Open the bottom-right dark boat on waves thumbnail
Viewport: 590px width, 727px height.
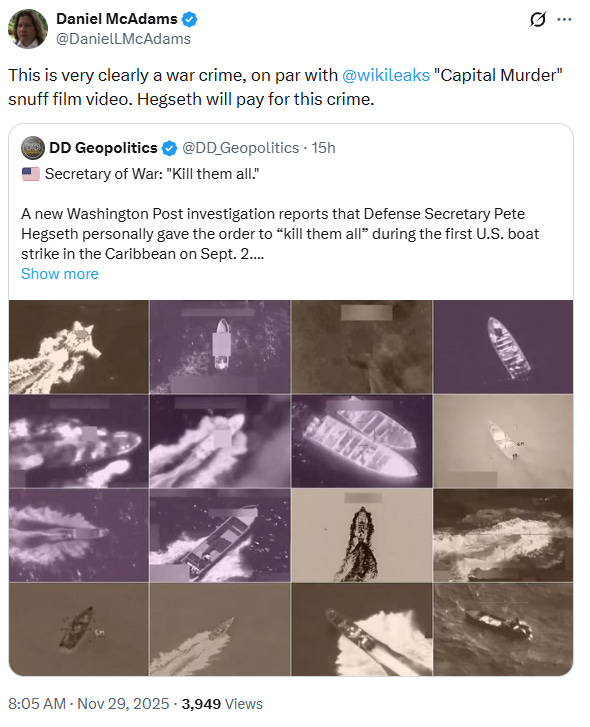pos(503,629)
